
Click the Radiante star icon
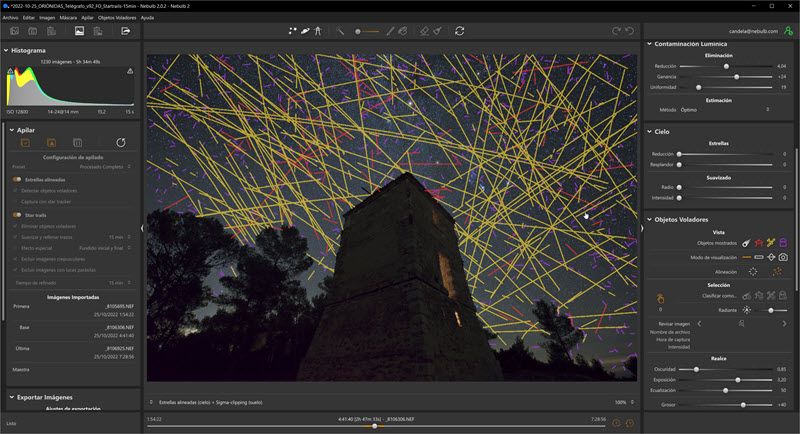[747, 310]
